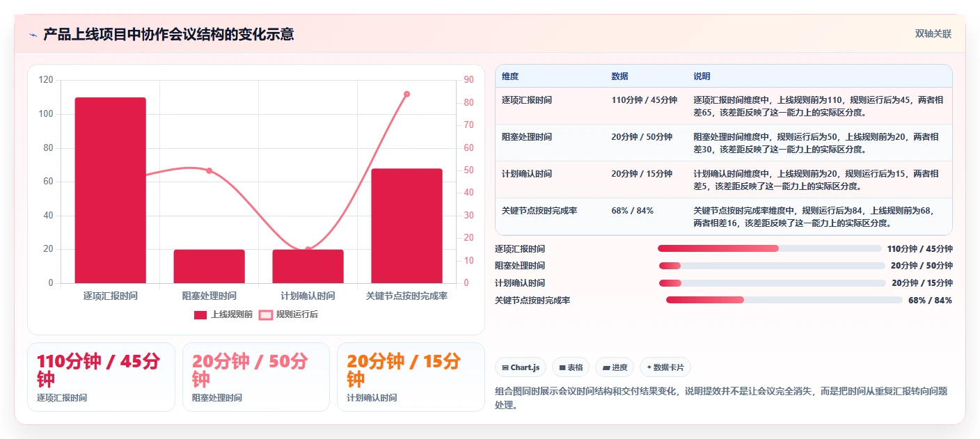Click the 计划确认时间 cell in the table

point(527,174)
